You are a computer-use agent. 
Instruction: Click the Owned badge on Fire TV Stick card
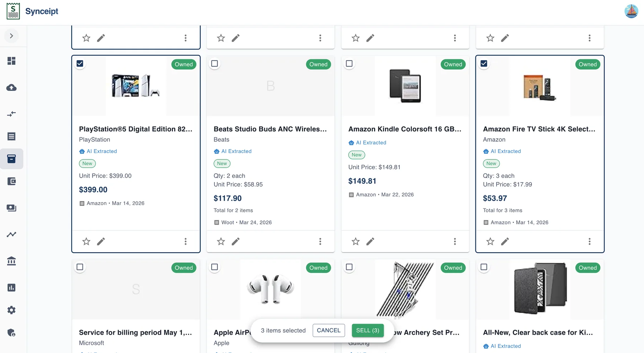(x=588, y=64)
